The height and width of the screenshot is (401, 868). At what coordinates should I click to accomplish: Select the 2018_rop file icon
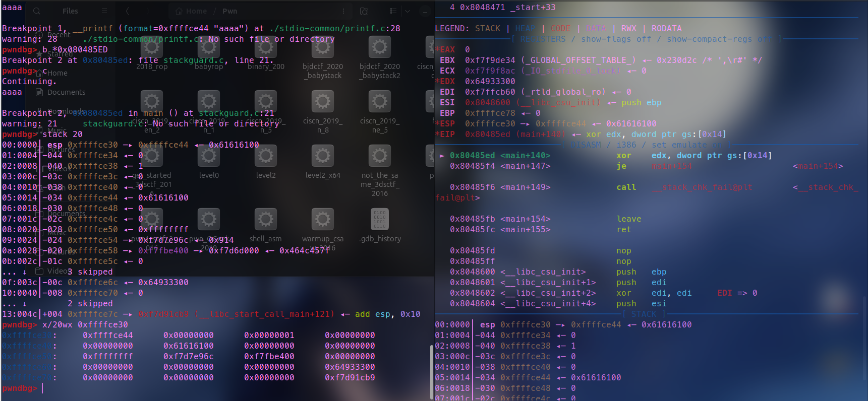(152, 47)
